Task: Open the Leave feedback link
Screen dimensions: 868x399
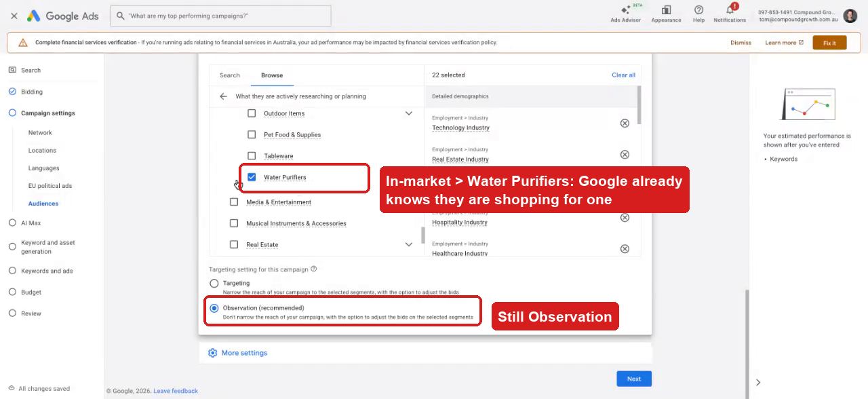Action: 176,391
